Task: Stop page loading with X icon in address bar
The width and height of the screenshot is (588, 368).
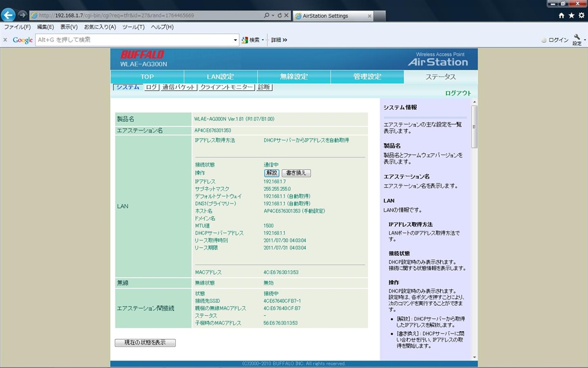Action: coord(287,16)
